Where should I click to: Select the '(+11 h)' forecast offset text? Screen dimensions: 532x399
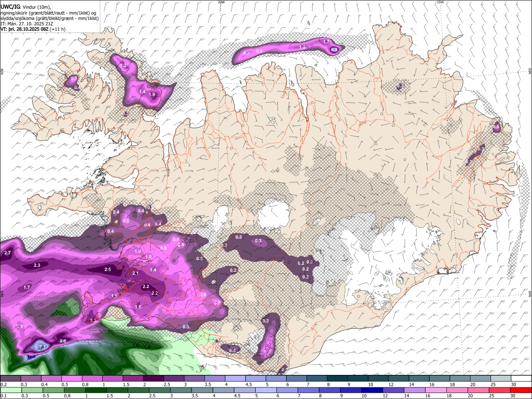click(57, 29)
